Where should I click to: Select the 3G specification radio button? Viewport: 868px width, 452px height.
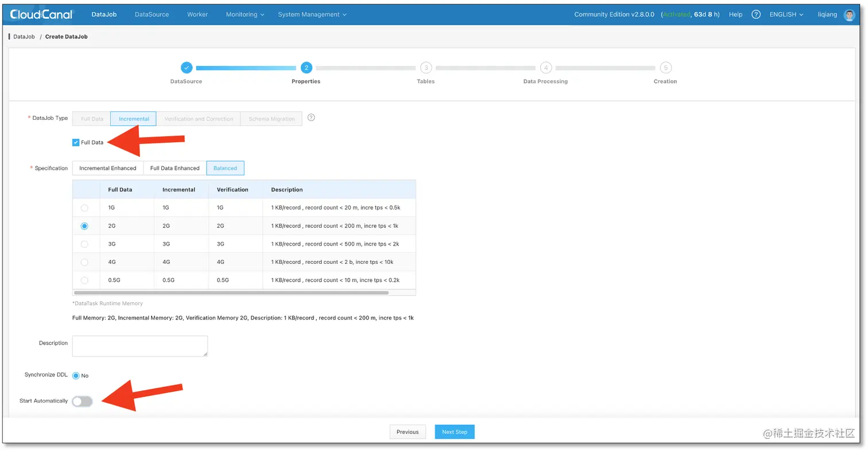[x=84, y=244]
